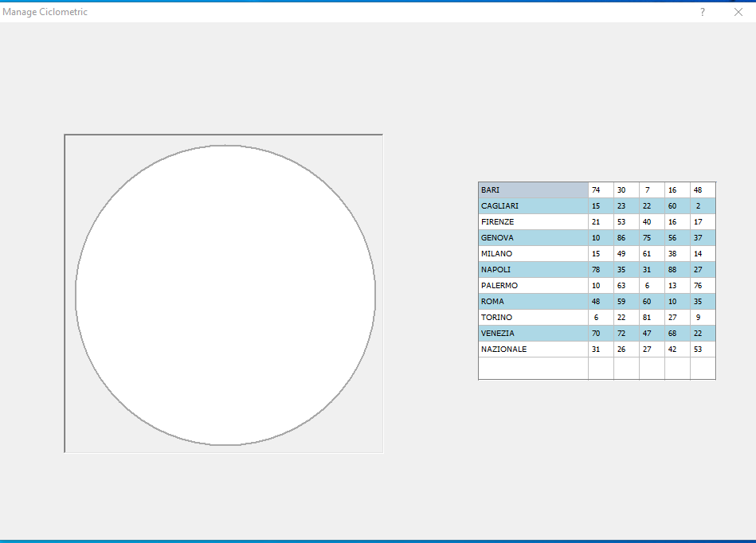Select value 53 in NAZIONALE row
Viewport: 756px width, 543px height.
click(x=703, y=349)
